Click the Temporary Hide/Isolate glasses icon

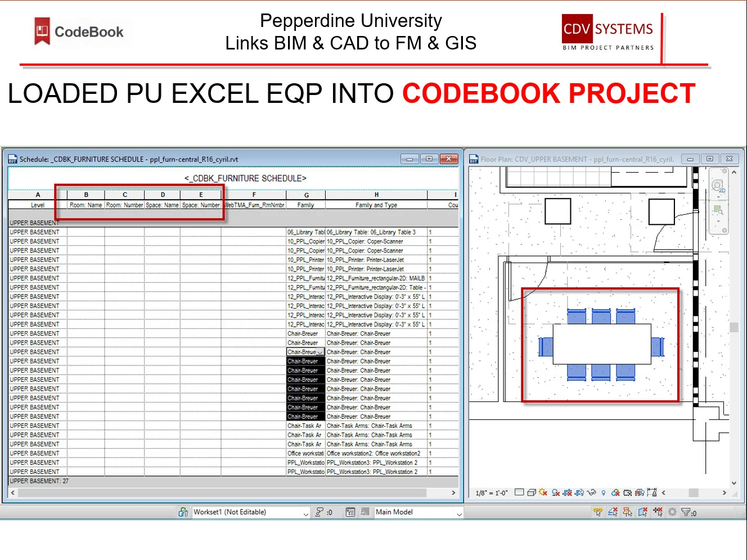pos(591,493)
